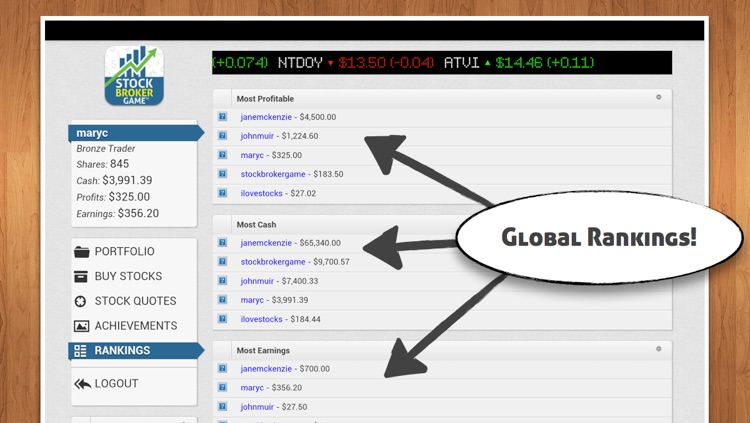Screen dimensions: 750x423
Task: Click the Stock Quotes crosshair icon
Action: click(x=80, y=301)
